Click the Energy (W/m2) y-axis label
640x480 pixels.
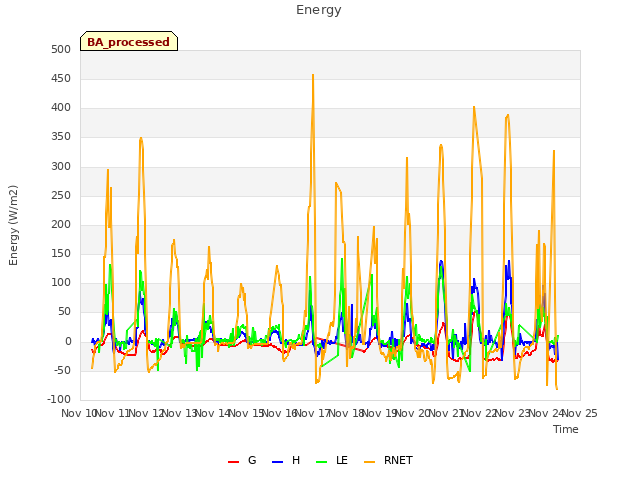13,225
